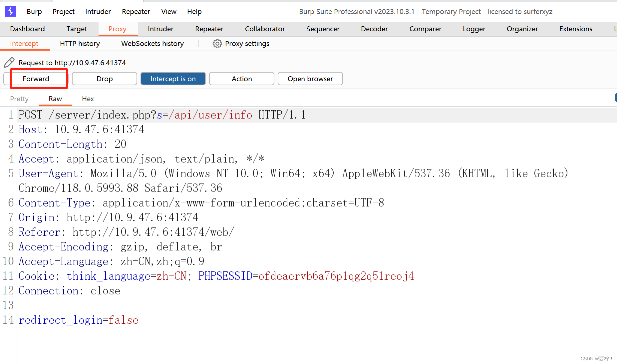
Task: Open the Intruder menu in the menu bar
Action: pyautogui.click(x=98, y=11)
